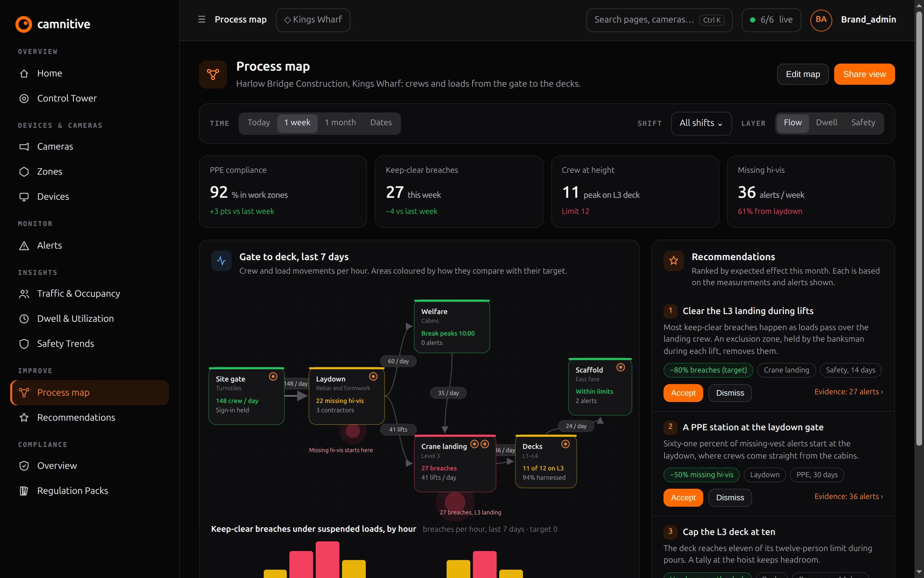Image resolution: width=924 pixels, height=578 pixels.
Task: Click the Traffic & Occupancy people icon
Action: [x=24, y=293]
